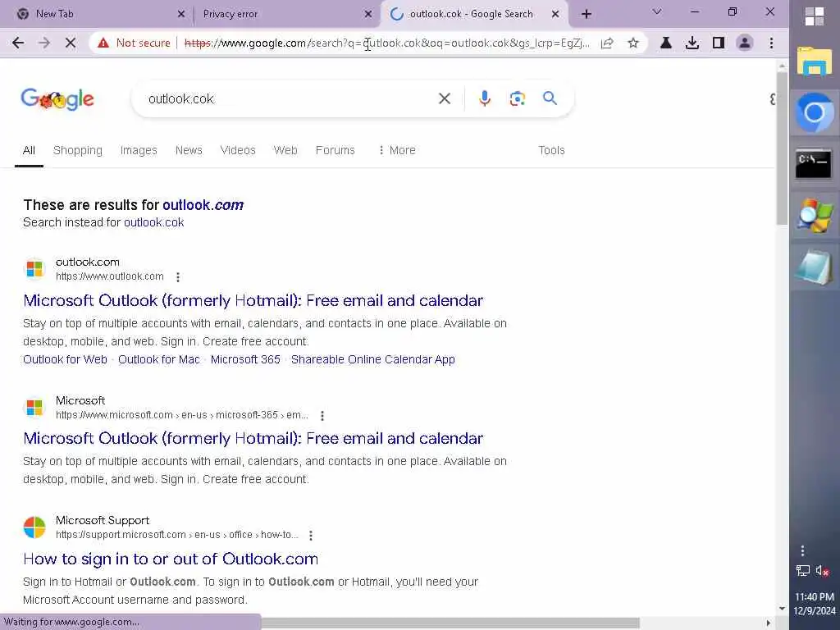The image size is (840, 630).
Task: Search instead for outlook.cok
Action: [153, 222]
